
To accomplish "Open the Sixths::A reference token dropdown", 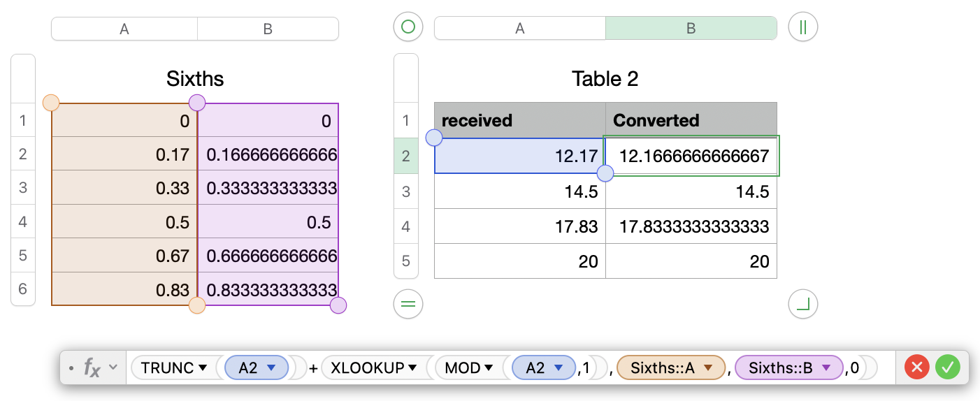I will [x=707, y=367].
